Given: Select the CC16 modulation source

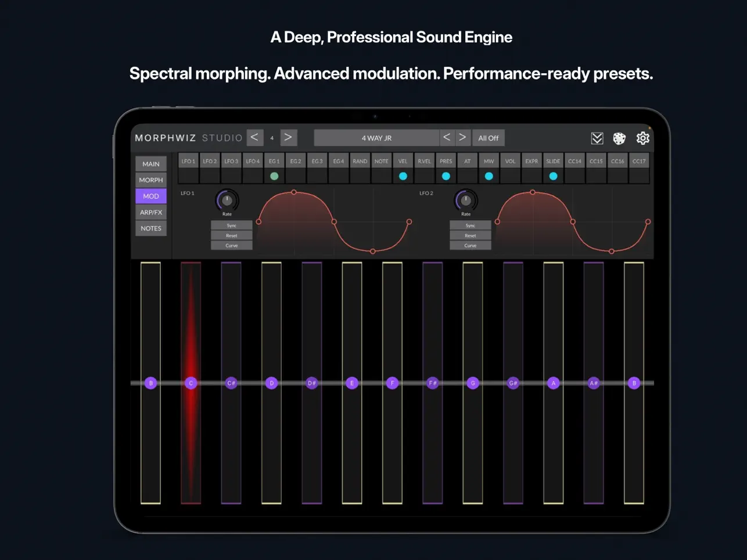Looking at the screenshot, I should click(x=617, y=161).
